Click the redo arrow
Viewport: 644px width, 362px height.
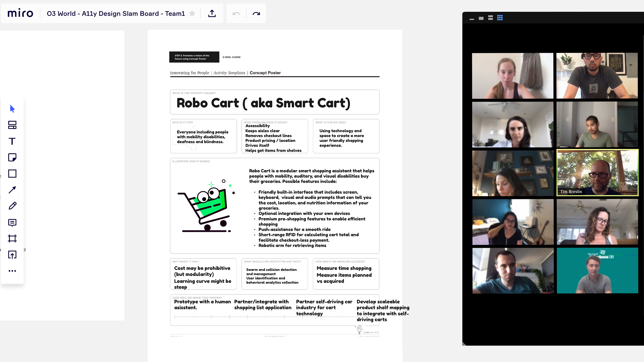tap(256, 13)
